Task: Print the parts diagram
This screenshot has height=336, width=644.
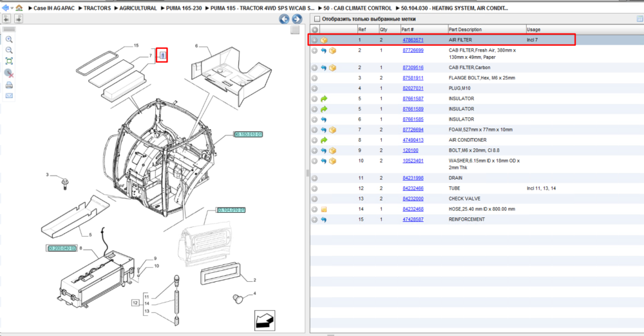Action: pos(9,85)
